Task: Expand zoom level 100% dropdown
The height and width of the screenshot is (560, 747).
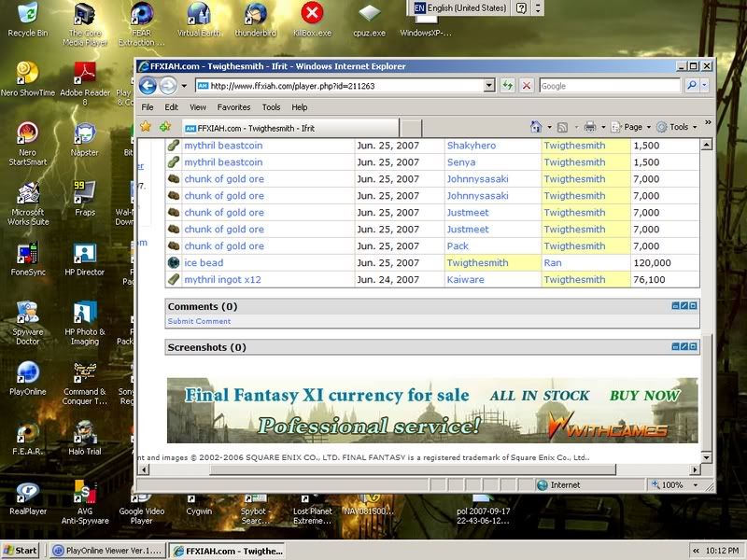Action: [x=696, y=484]
